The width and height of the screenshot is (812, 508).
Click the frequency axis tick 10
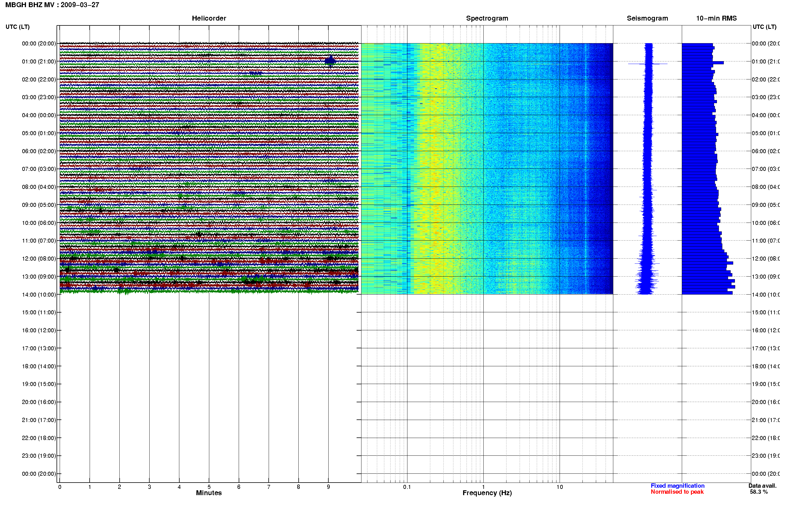pyautogui.click(x=560, y=487)
